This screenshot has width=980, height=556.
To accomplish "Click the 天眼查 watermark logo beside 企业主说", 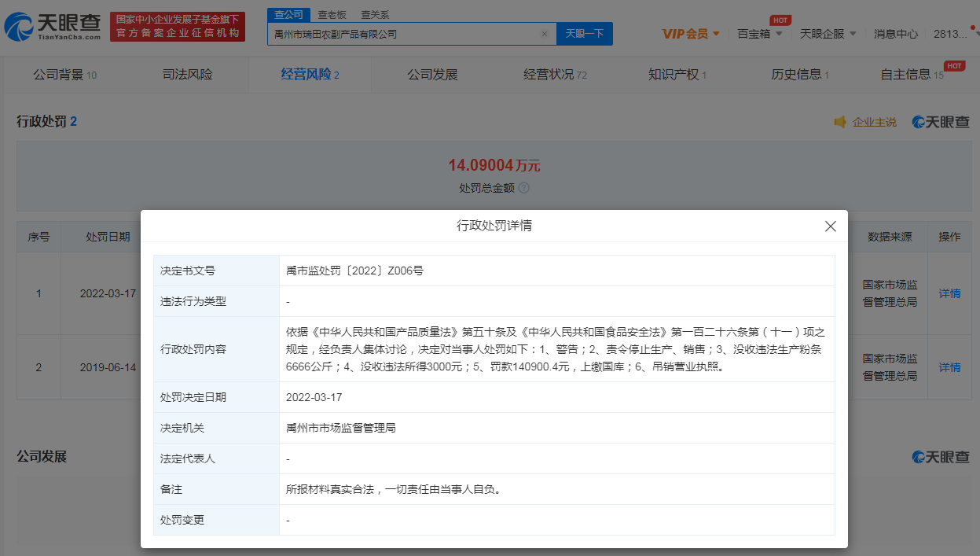I will pos(941,122).
